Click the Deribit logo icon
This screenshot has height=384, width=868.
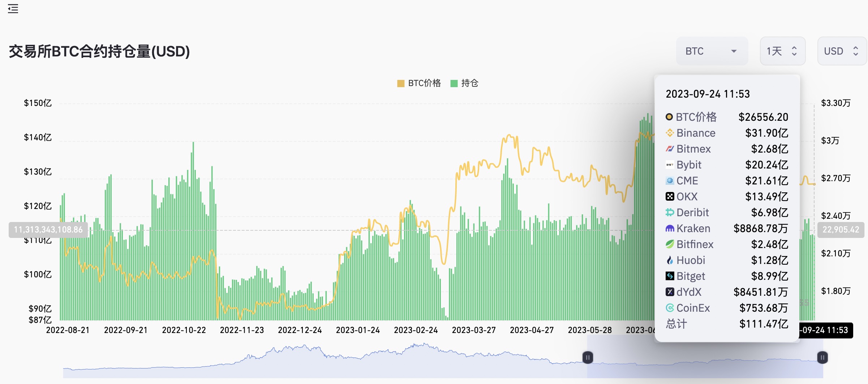click(670, 213)
